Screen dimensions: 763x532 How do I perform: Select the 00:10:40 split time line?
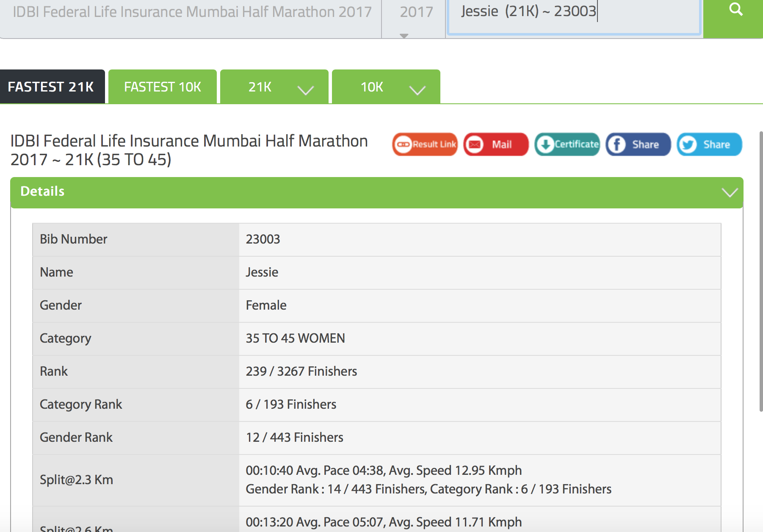tap(384, 471)
